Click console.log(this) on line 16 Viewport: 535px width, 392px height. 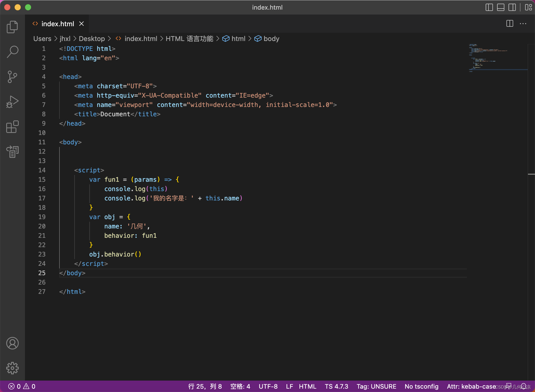(136, 189)
